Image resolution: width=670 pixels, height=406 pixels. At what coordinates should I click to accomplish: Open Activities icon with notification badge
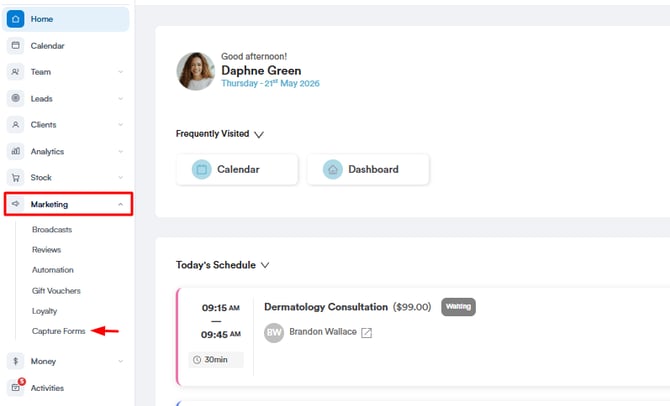16,386
